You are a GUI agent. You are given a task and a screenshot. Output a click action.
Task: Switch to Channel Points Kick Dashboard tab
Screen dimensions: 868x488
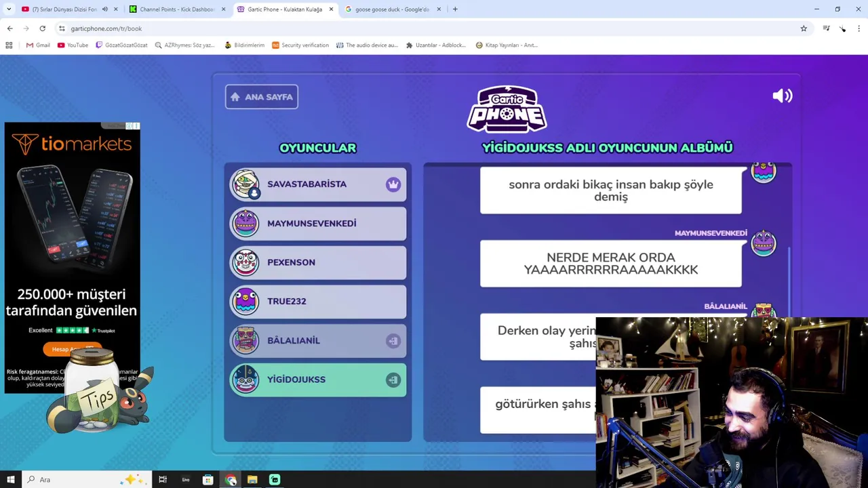pos(178,9)
